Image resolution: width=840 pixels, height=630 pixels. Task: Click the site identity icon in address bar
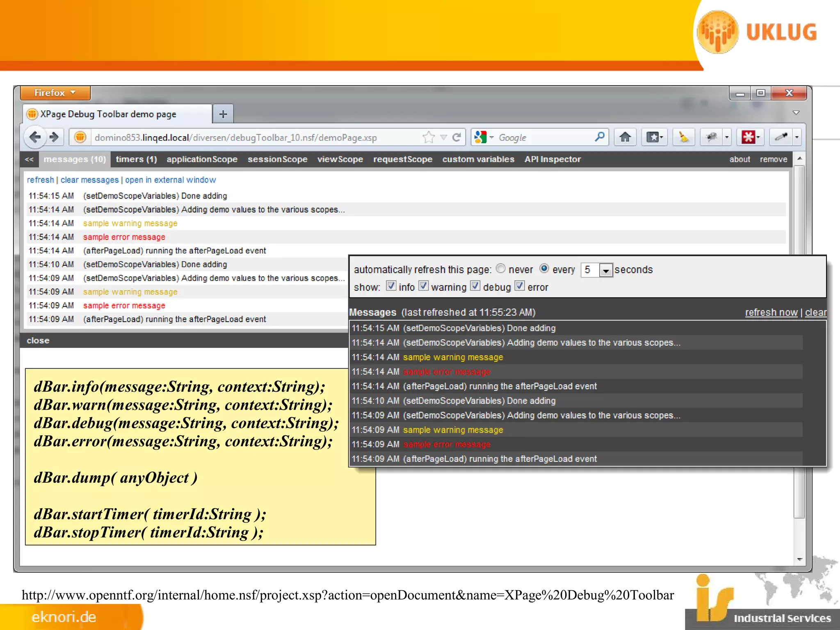(80, 137)
